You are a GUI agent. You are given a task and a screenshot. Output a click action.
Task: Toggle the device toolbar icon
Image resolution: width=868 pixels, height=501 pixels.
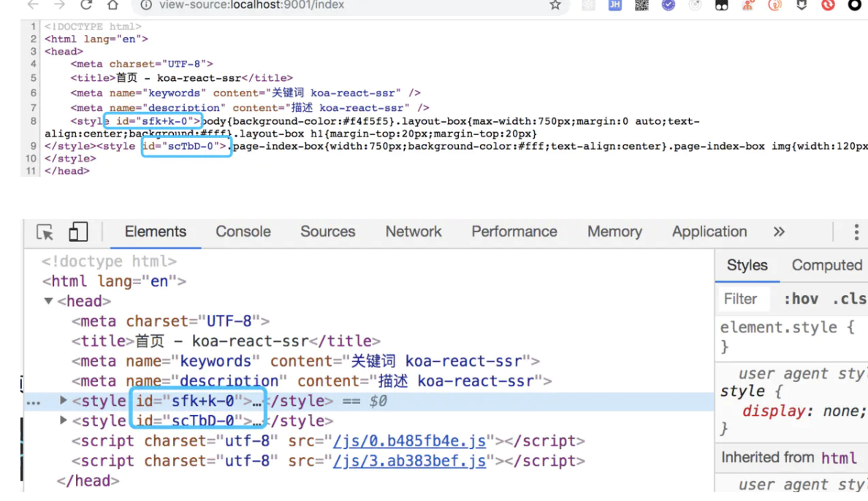point(77,232)
